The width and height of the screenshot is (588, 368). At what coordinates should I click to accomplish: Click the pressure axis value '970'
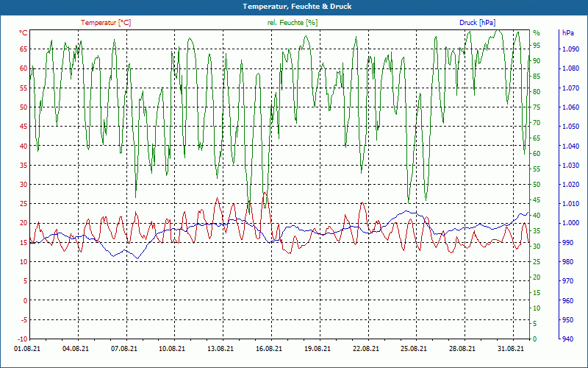[567, 281]
